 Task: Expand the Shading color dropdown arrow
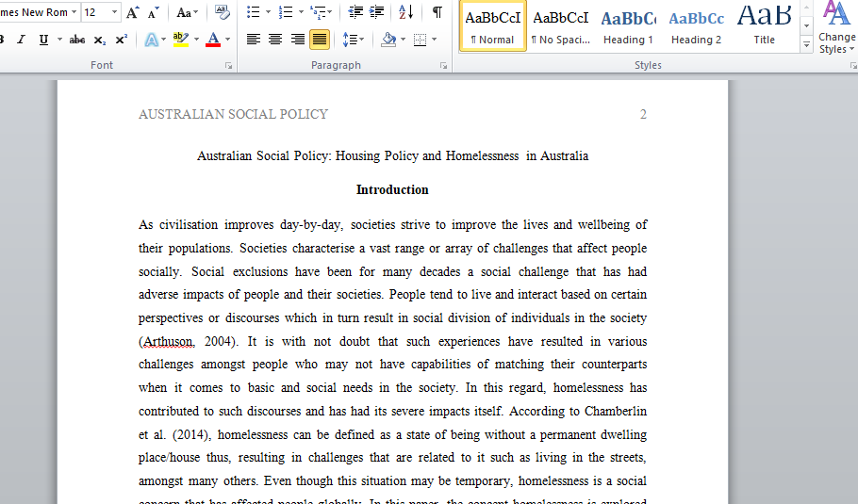404,40
